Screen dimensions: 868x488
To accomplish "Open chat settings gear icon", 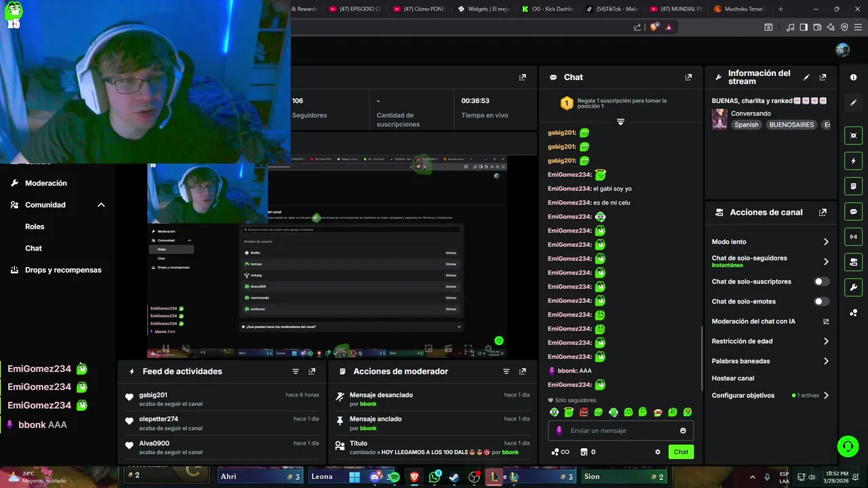I will click(657, 452).
